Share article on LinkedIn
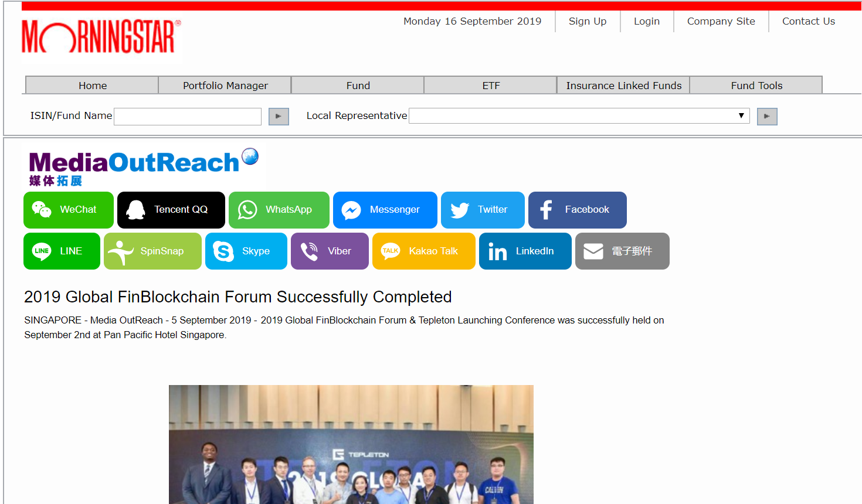Image resolution: width=862 pixels, height=504 pixels. [525, 251]
